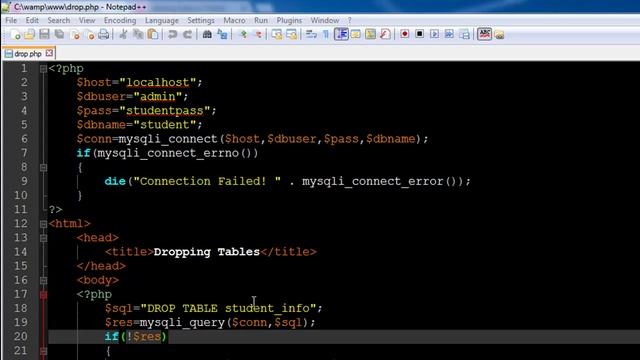Collapse the <head> fold at line 13

(x=43, y=238)
